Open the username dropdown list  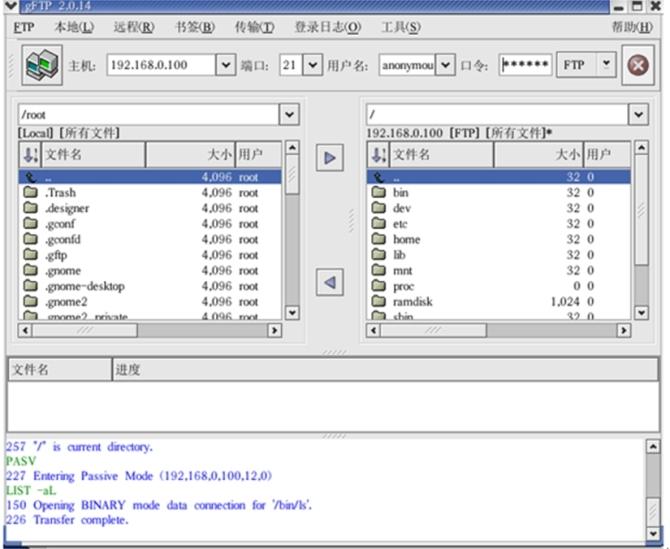tap(445, 66)
